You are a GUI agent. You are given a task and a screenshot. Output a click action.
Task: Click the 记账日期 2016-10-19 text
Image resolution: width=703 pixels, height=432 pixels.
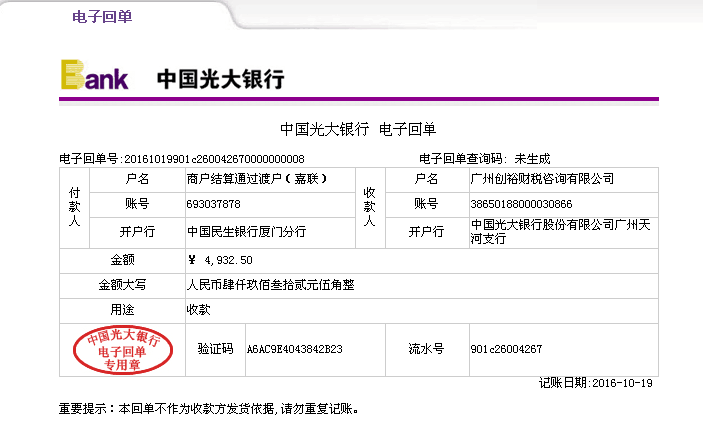click(x=595, y=383)
